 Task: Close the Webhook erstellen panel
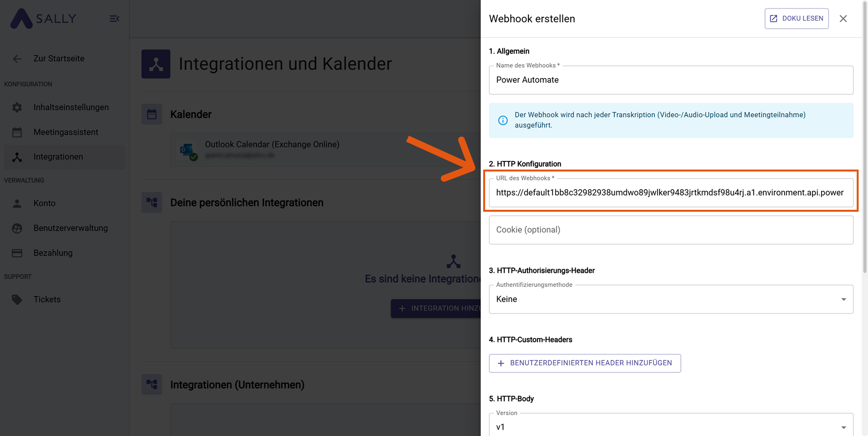(x=843, y=19)
